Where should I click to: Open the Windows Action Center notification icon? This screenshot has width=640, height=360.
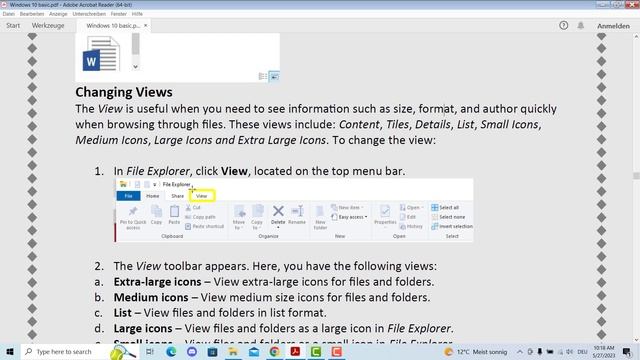627,351
